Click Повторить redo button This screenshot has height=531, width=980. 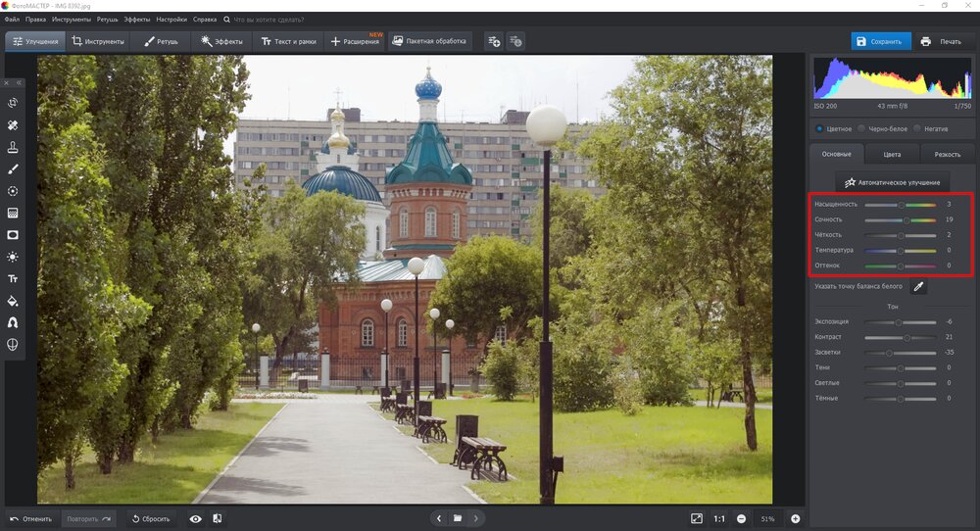coord(89,519)
